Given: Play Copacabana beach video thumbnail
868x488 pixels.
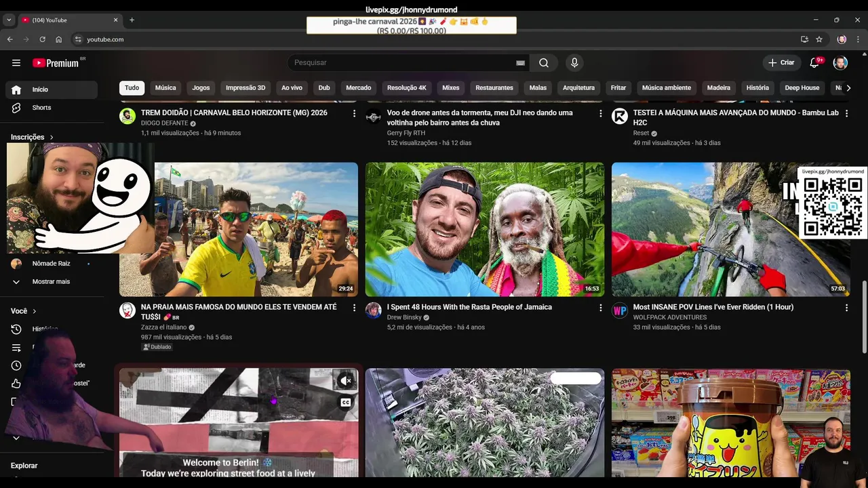Looking at the screenshot, I should tap(239, 229).
